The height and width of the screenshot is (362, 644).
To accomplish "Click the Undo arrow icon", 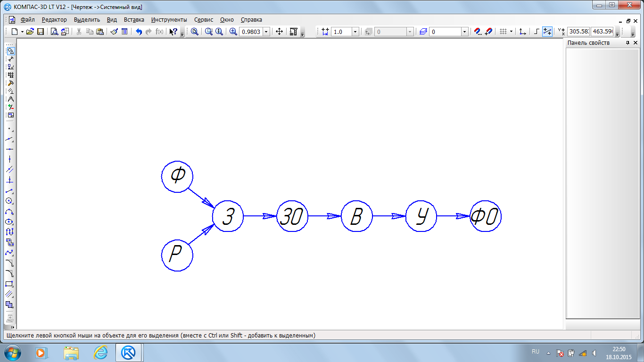I will pyautogui.click(x=139, y=32).
